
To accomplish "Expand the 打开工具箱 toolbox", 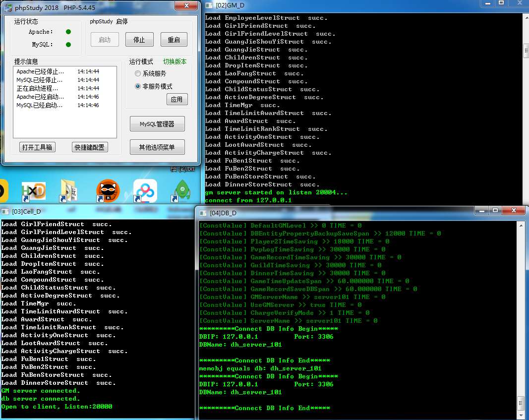I will pyautogui.click(x=38, y=147).
